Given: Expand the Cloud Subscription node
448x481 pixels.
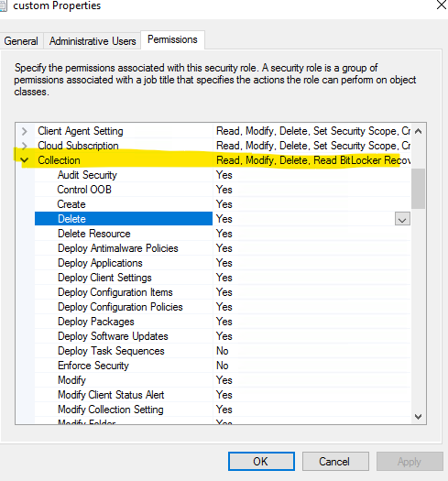Looking at the screenshot, I should [x=25, y=146].
